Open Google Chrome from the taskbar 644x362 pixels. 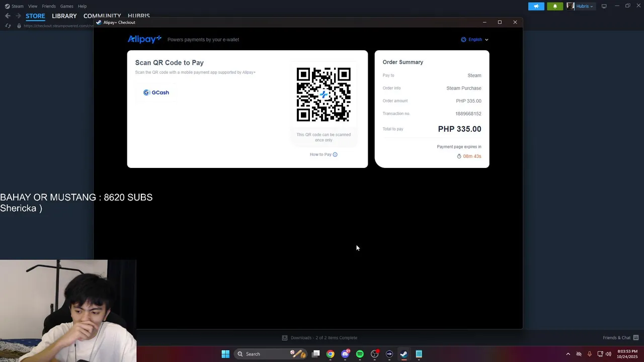pos(330,354)
